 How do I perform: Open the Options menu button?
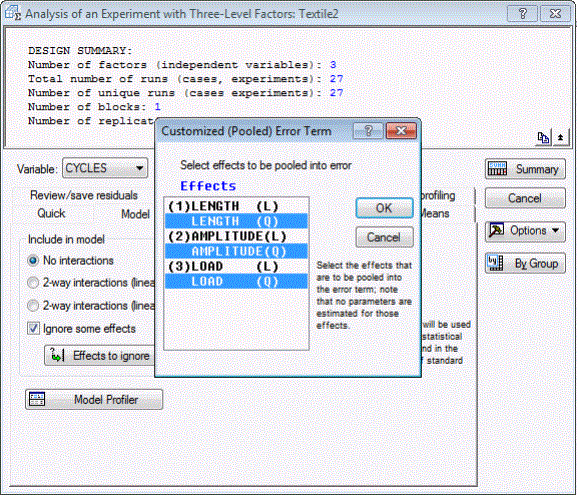click(x=525, y=231)
